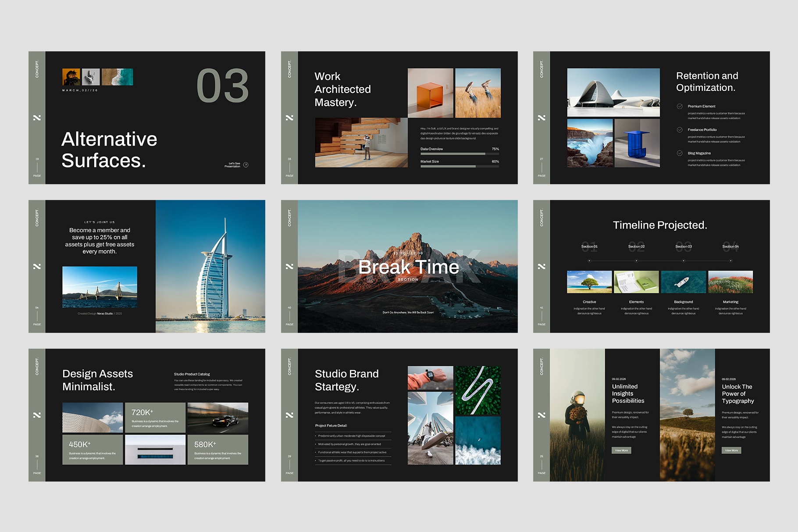This screenshot has width=798, height=532.
Task: Click the circular arrow icon beside Let's See Presentation
Action: (x=246, y=165)
